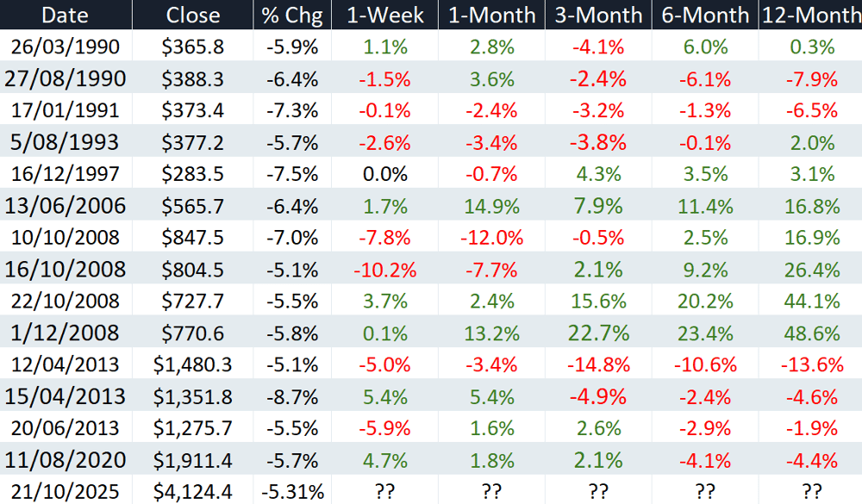Image resolution: width=862 pixels, height=504 pixels.
Task: Click the 0.0% one-week cell
Action: 384,174
